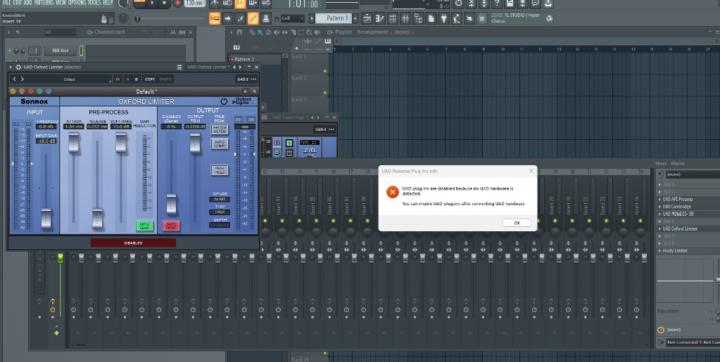Toggle the red Safe Mode button
The height and width of the screenshot is (362, 720).
(171, 226)
